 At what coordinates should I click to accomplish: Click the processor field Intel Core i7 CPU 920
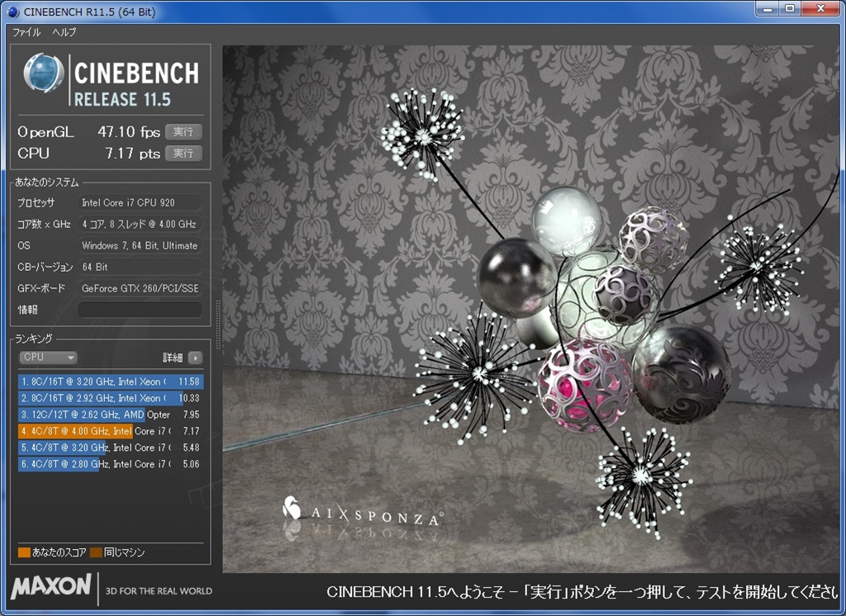pyautogui.click(x=140, y=203)
